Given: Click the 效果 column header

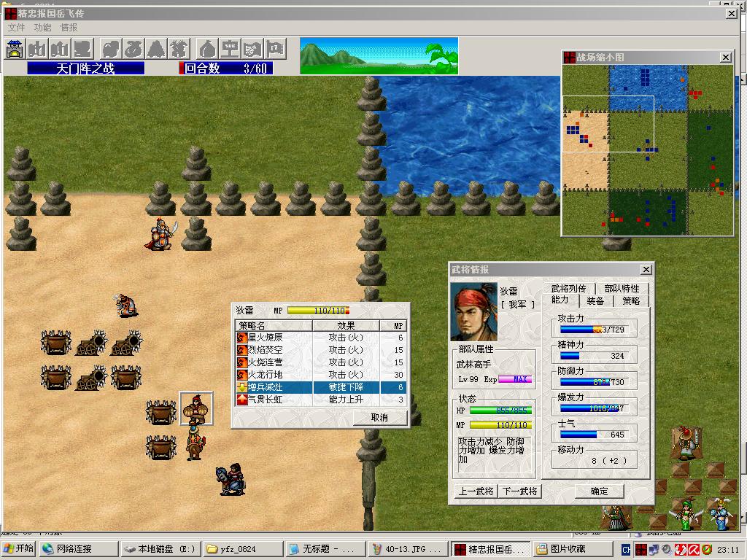Looking at the screenshot, I should click(346, 326).
